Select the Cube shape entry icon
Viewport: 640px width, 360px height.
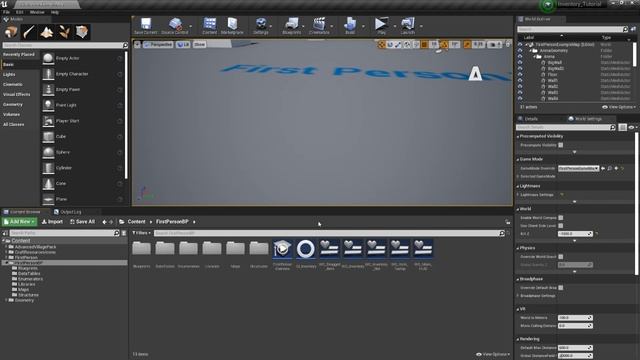[48, 136]
